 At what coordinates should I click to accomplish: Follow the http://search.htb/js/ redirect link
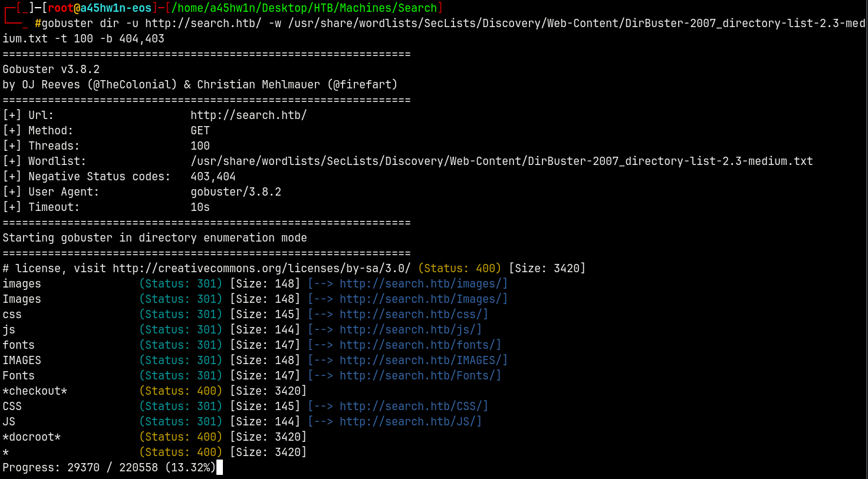(410, 330)
